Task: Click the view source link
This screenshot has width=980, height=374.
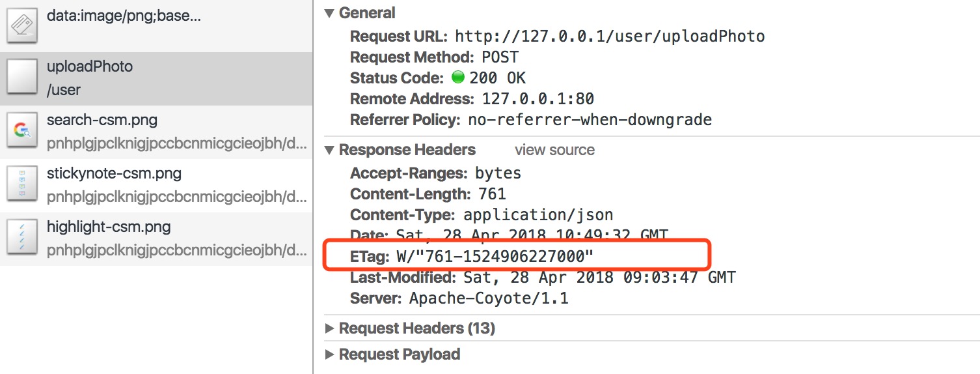Action: (554, 150)
